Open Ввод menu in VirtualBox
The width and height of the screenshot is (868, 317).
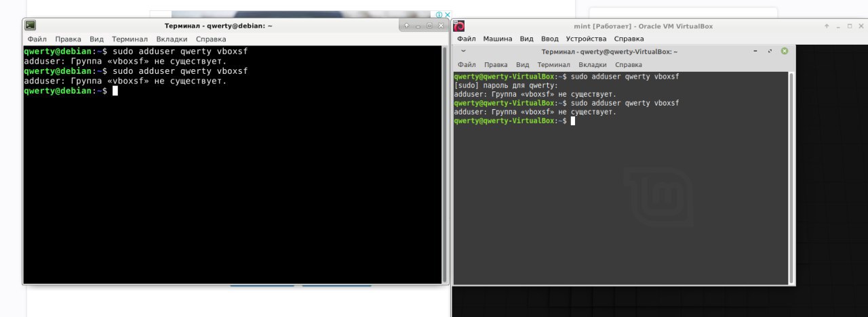point(550,39)
